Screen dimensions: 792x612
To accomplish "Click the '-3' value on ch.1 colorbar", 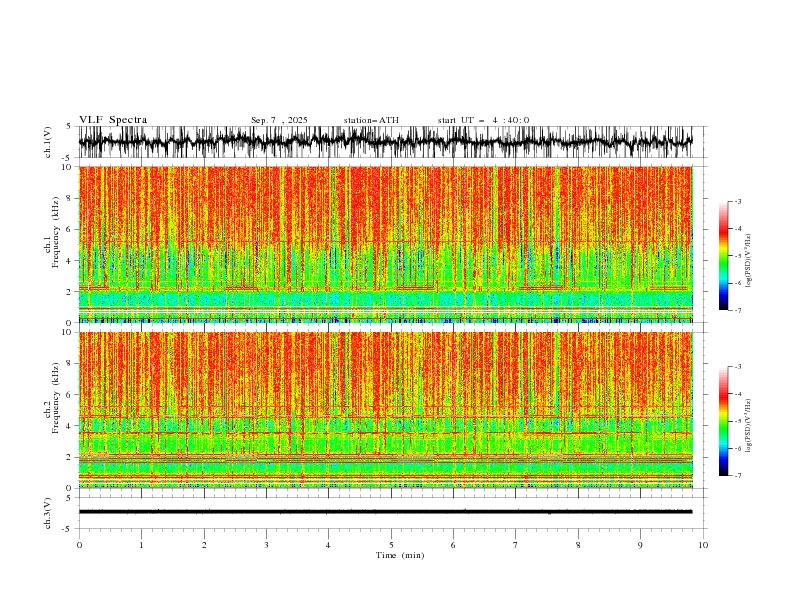I will tap(737, 201).
